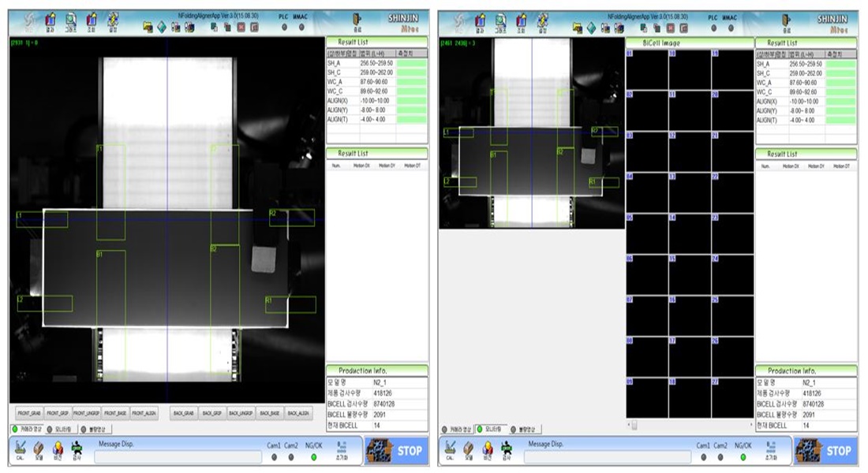Open the 모델 (model) icon in right window
This screenshot has width=868, height=473.
click(468, 449)
